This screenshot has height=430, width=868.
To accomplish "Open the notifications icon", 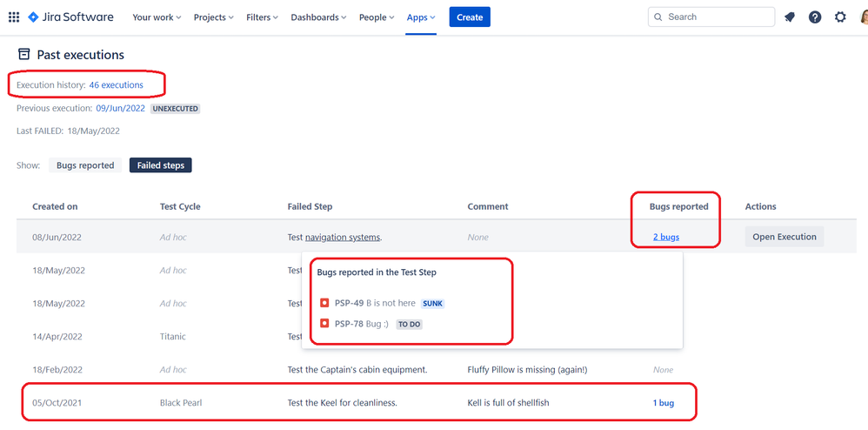I will click(x=790, y=17).
